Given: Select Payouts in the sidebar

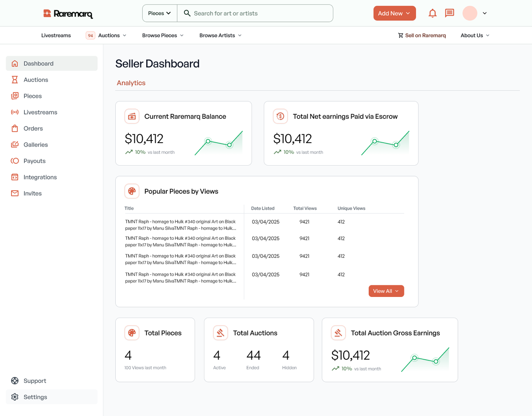Looking at the screenshot, I should point(34,161).
